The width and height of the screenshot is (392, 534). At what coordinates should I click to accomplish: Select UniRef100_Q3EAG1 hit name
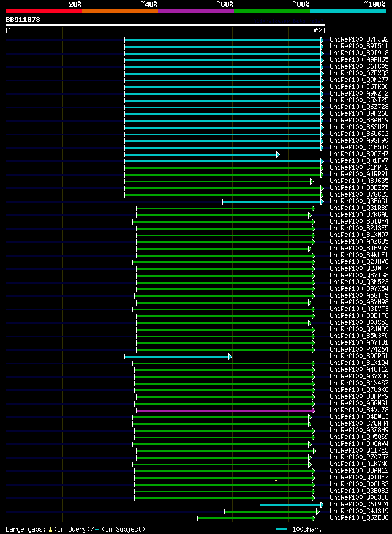359,201
